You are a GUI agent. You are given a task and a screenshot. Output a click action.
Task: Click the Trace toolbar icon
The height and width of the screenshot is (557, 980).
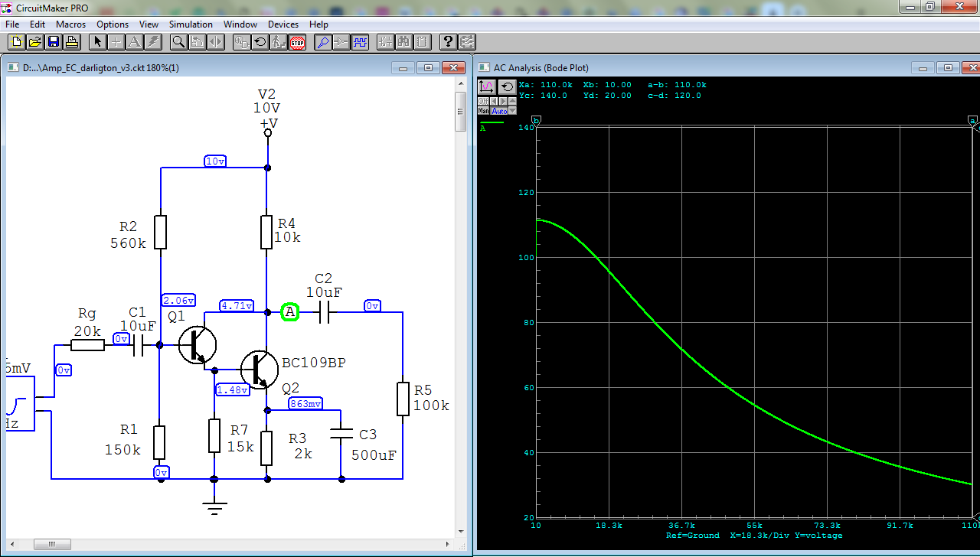(x=341, y=42)
